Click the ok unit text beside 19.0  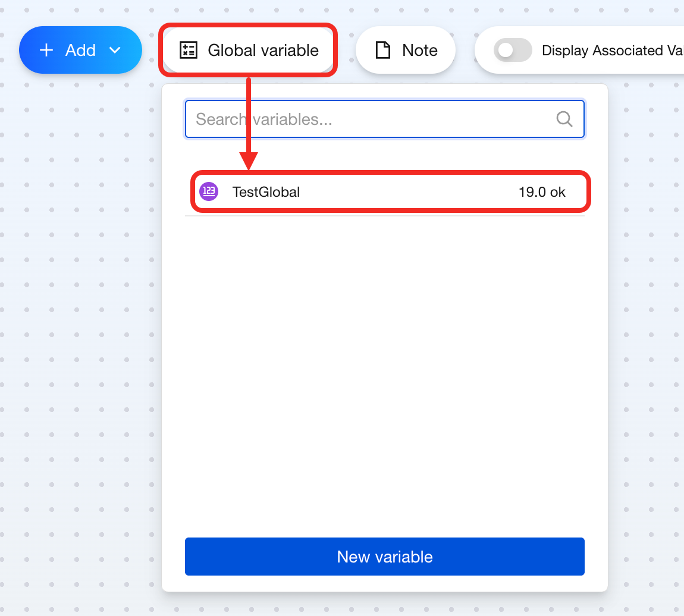[558, 192]
